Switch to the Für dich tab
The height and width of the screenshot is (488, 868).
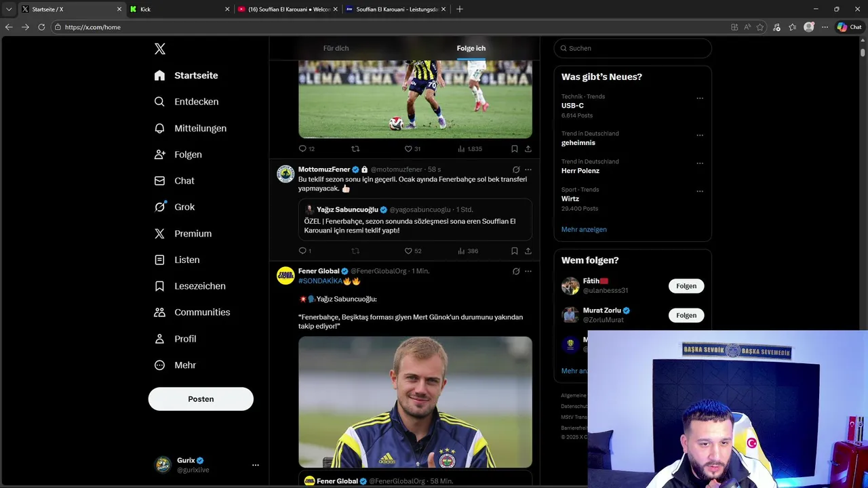point(336,48)
